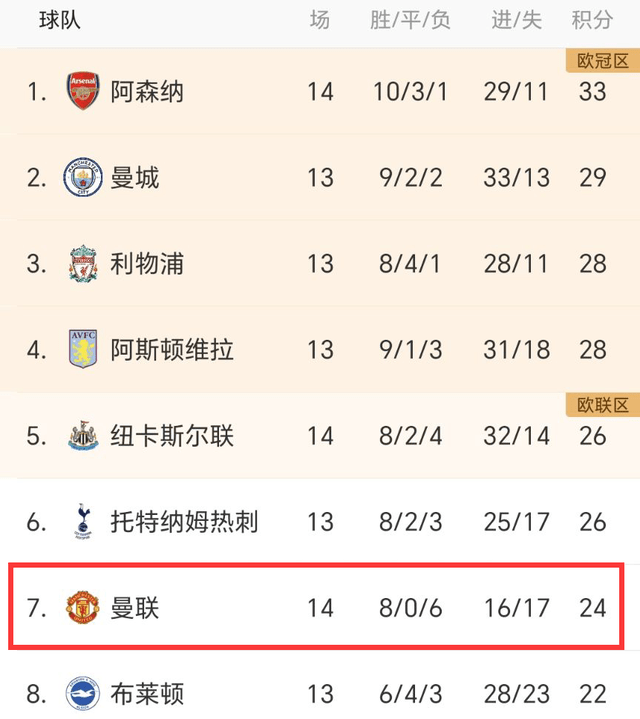Click the Liverpool club crest
The height and width of the screenshot is (719, 640).
tap(83, 263)
